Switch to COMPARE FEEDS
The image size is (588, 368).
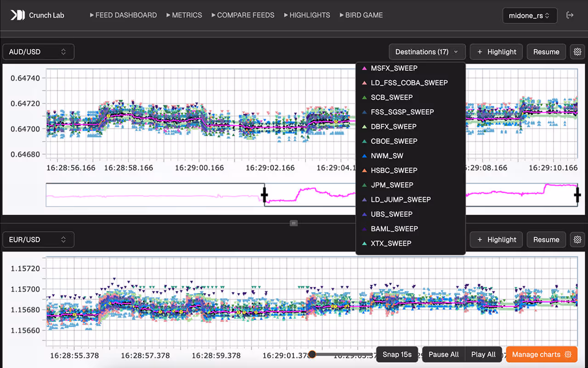click(x=243, y=15)
